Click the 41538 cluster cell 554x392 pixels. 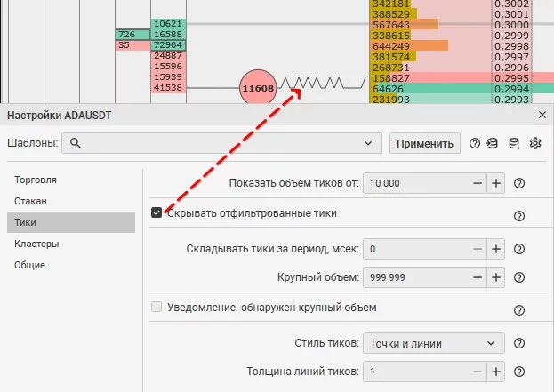(x=168, y=87)
